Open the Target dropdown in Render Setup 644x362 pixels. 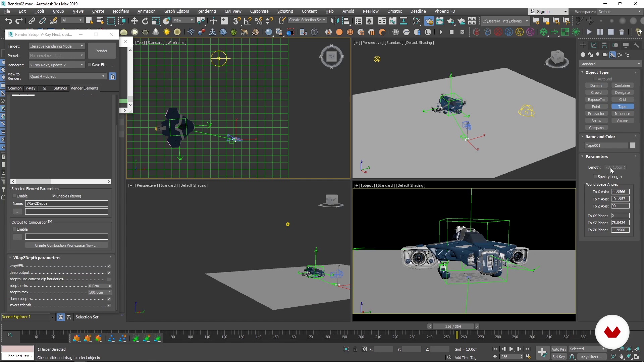coord(56,46)
